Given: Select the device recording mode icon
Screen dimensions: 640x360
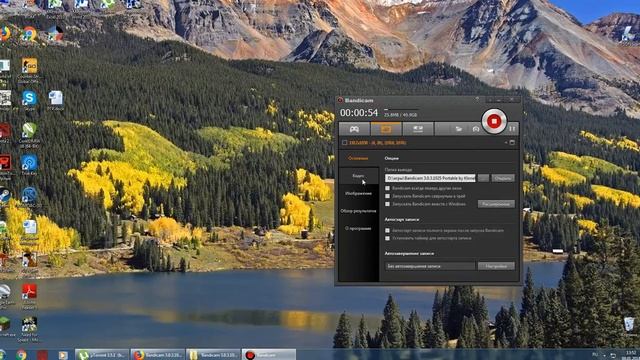Looking at the screenshot, I should [x=418, y=129].
